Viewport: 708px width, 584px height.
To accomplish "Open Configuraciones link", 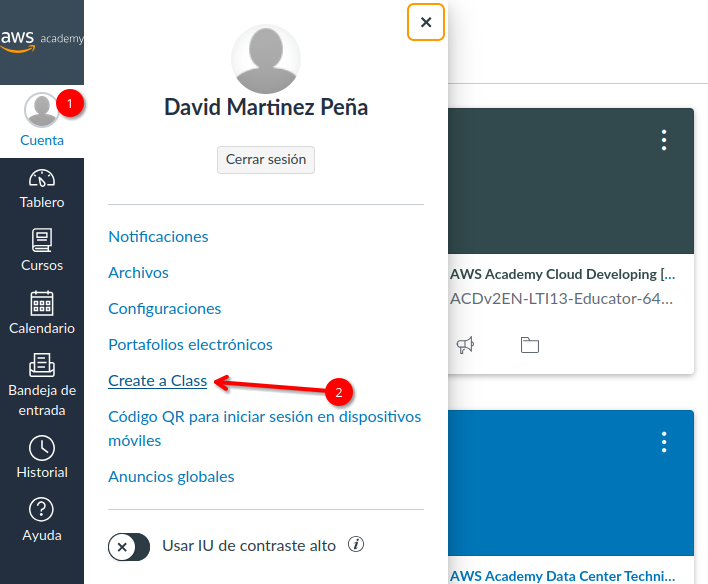I will click(164, 309).
